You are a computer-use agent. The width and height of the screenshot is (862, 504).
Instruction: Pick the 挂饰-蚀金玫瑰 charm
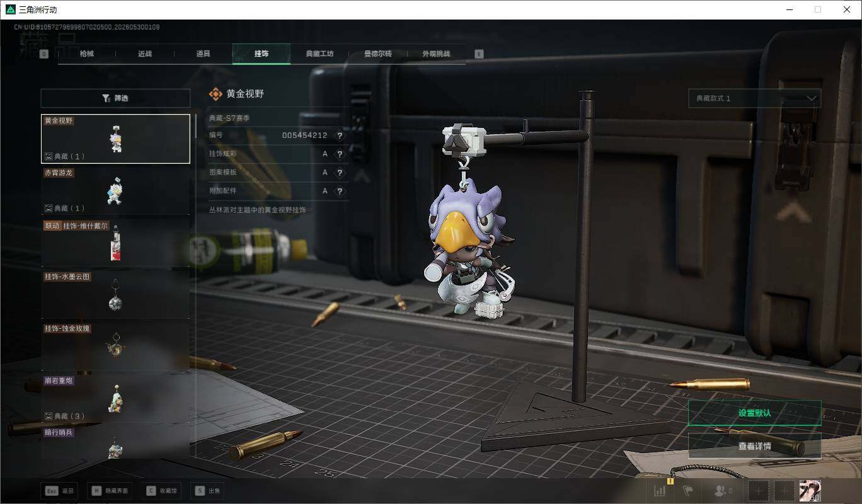click(115, 346)
